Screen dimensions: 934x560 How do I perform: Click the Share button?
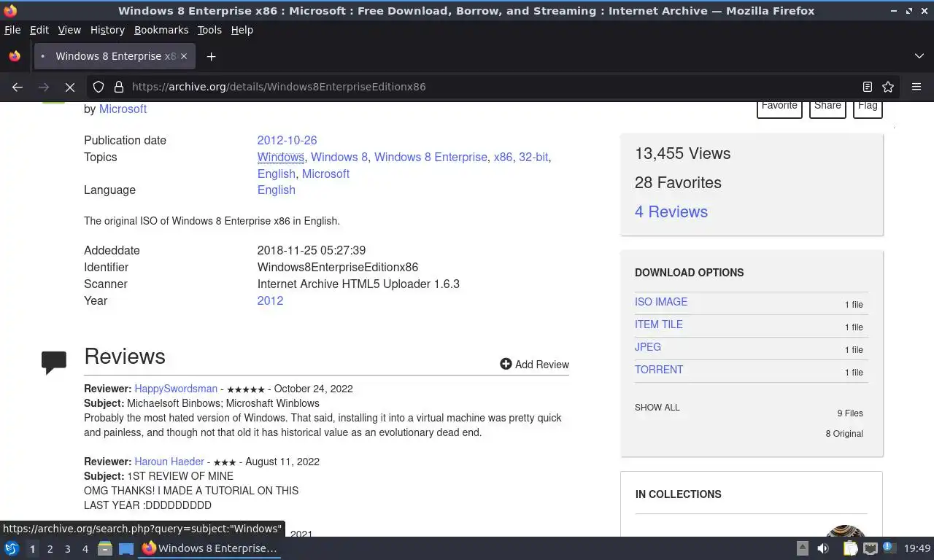pyautogui.click(x=827, y=108)
